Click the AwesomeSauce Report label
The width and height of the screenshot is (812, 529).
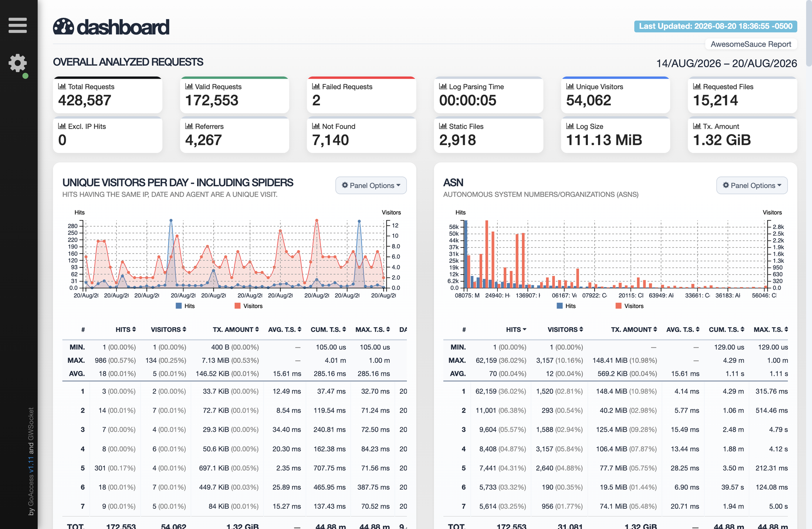point(751,44)
